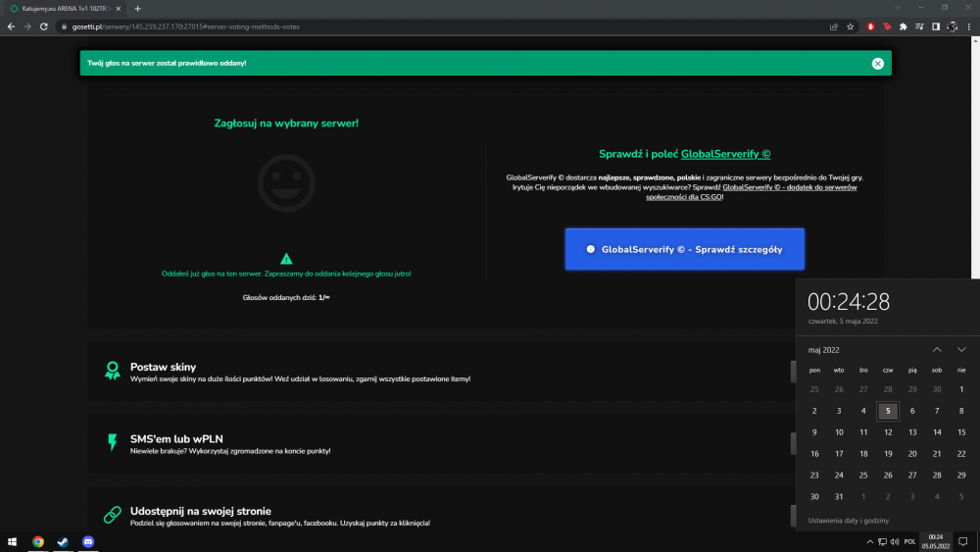This screenshot has height=552, width=980.
Task: Open the media control toolbar icon
Action: tap(919, 26)
